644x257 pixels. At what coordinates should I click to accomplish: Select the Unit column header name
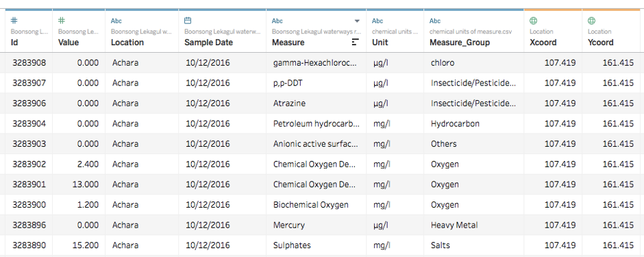(x=380, y=42)
